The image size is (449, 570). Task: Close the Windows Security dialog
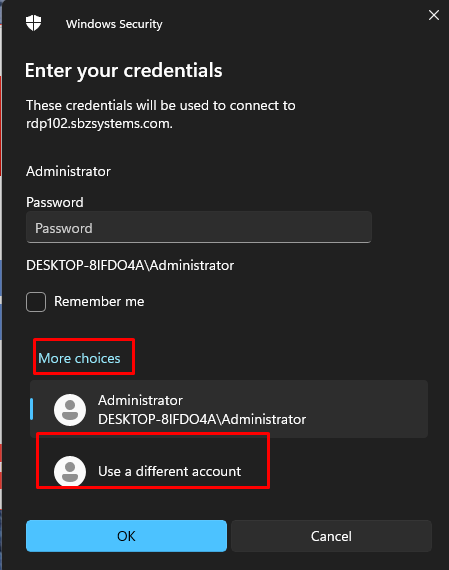click(x=434, y=15)
